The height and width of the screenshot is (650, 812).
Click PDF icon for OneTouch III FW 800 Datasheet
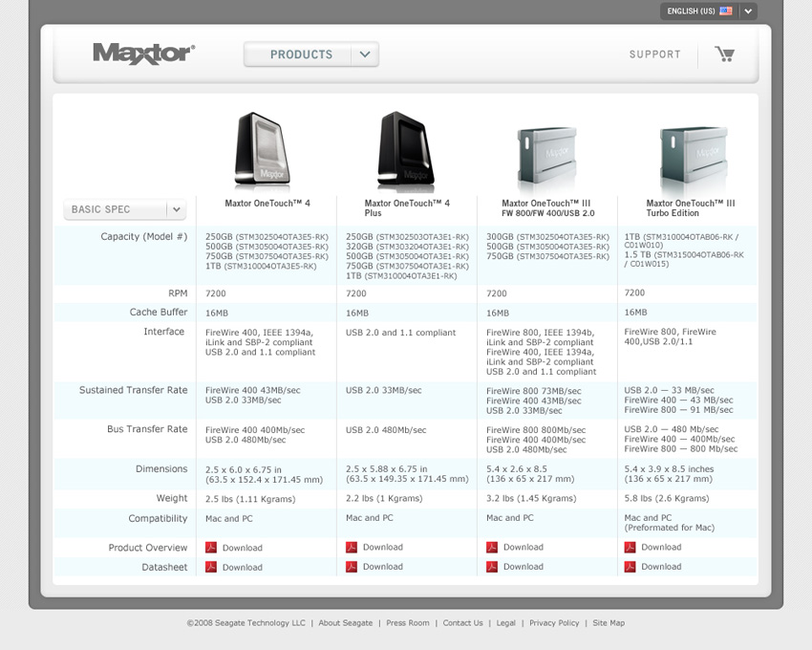coord(491,567)
